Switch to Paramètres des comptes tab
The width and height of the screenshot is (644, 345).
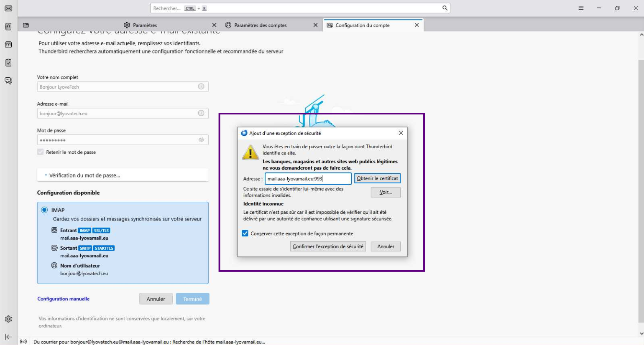[272, 25]
